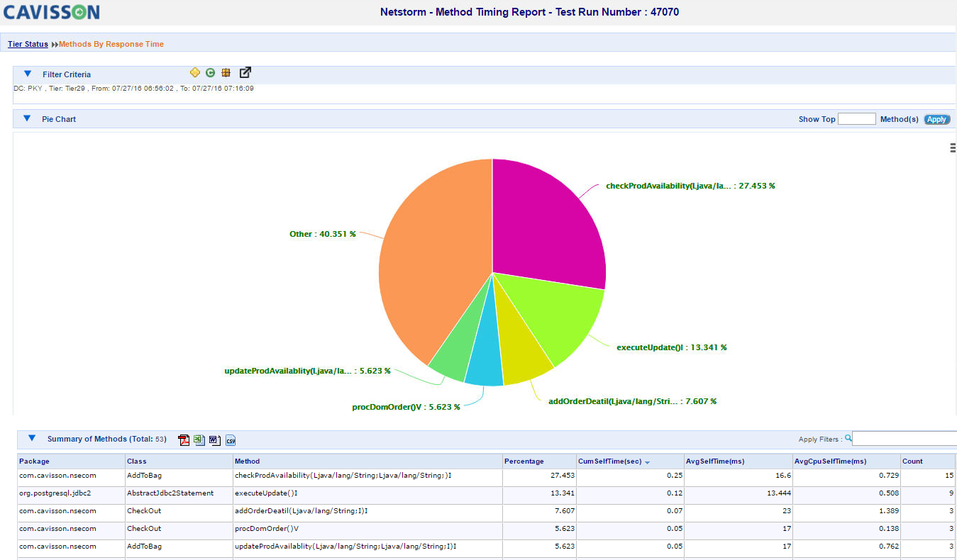Click the green refresh icon in Filter Criteria
Image resolution: width=957 pixels, height=560 pixels.
tap(211, 72)
